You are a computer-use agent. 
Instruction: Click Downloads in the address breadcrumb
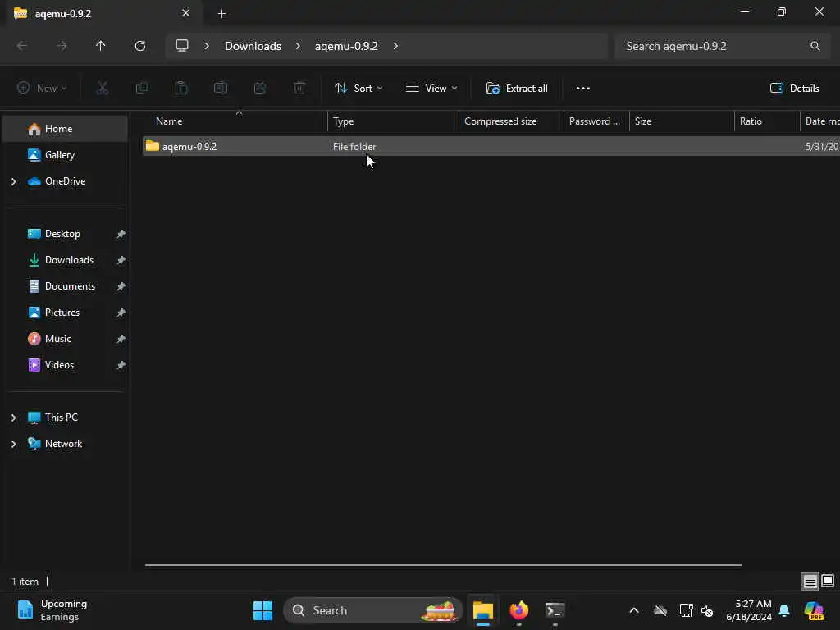click(253, 46)
